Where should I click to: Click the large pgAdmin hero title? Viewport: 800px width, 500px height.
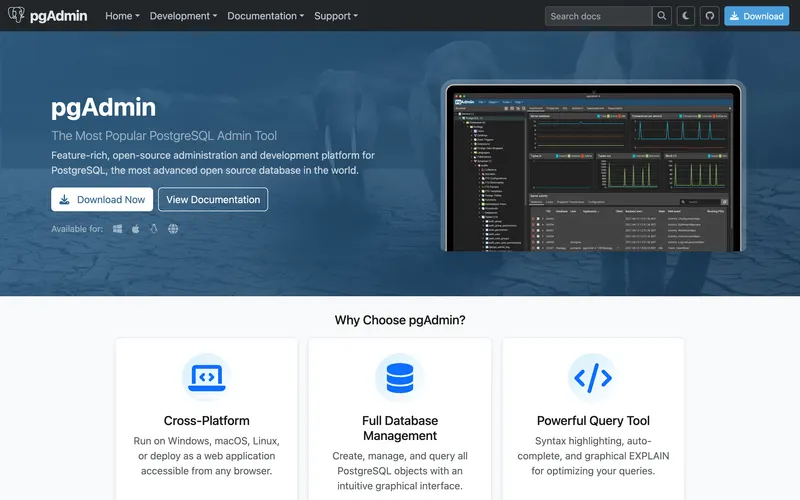[x=104, y=108]
